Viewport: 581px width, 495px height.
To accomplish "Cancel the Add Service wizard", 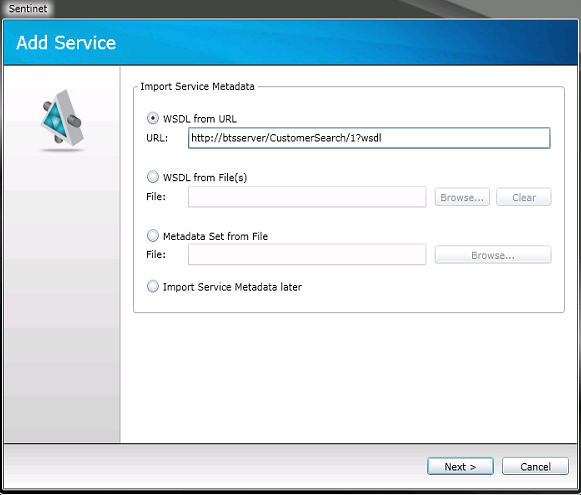I will click(535, 466).
